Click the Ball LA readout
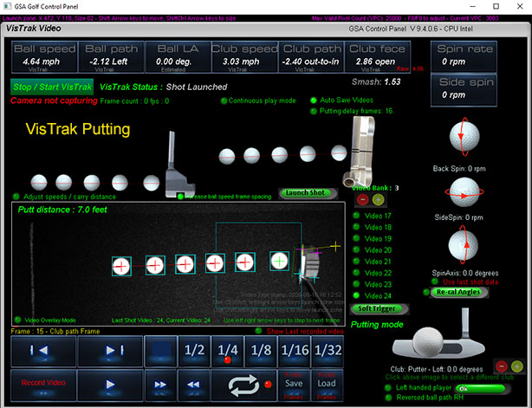Viewport: 532px width, 408px height. click(178, 57)
